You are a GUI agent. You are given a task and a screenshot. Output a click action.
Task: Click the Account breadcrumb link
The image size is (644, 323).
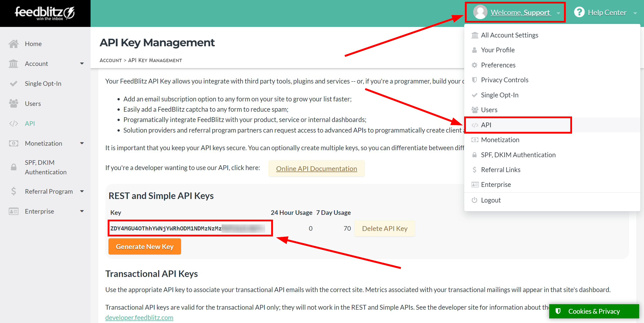pyautogui.click(x=111, y=60)
